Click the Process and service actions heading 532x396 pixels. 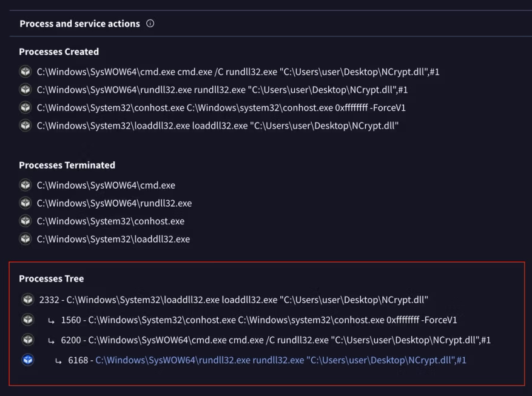pyautogui.click(x=79, y=24)
